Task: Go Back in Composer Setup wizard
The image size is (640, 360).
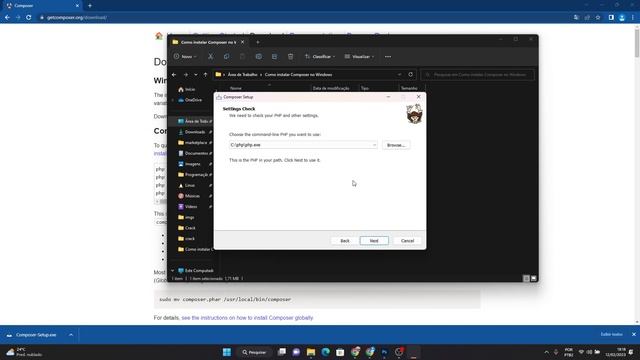Action: pos(345,241)
